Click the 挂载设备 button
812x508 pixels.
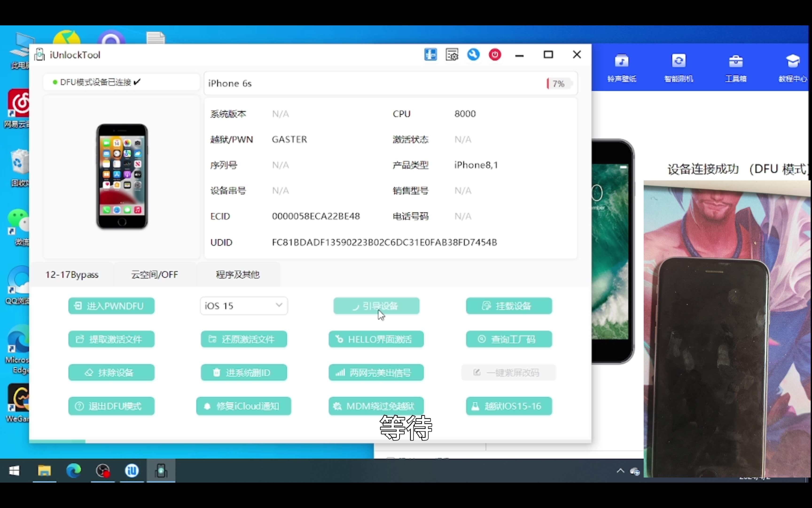tap(509, 306)
